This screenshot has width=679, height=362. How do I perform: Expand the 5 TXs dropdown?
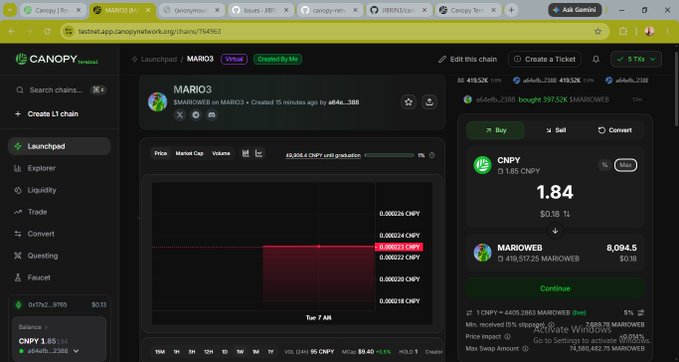pyautogui.click(x=636, y=59)
